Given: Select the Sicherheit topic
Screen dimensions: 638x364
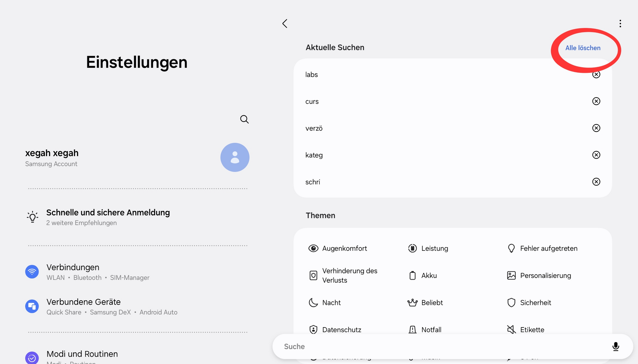Looking at the screenshot, I should (x=535, y=303).
